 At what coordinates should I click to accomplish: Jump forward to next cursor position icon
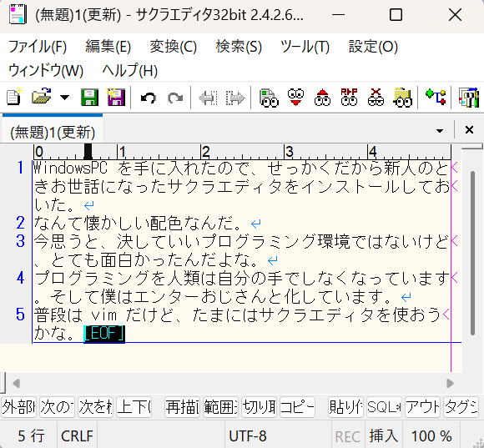(234, 98)
